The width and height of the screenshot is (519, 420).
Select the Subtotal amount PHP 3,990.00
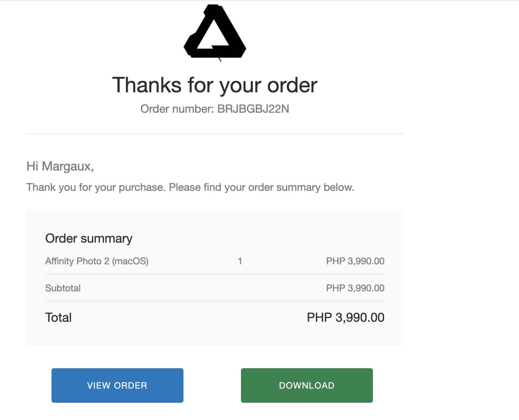(x=355, y=288)
